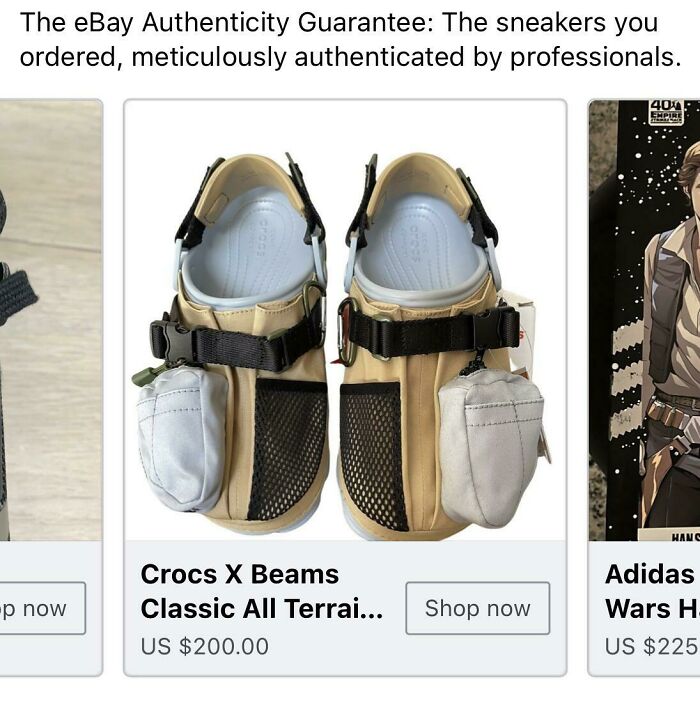Click the gray footer area of the Crocs card

pos(345,608)
